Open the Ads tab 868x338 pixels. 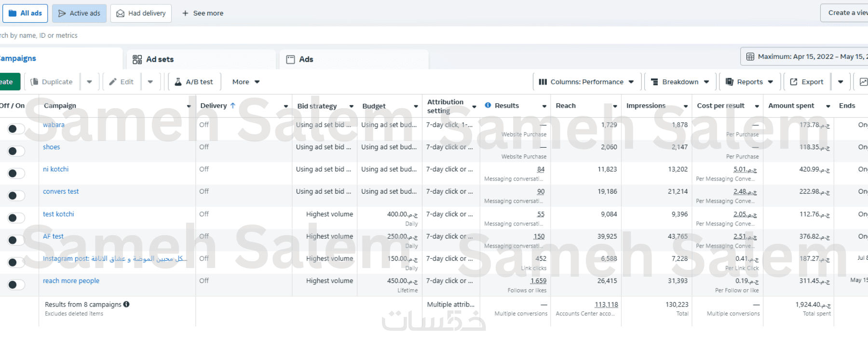[354, 59]
